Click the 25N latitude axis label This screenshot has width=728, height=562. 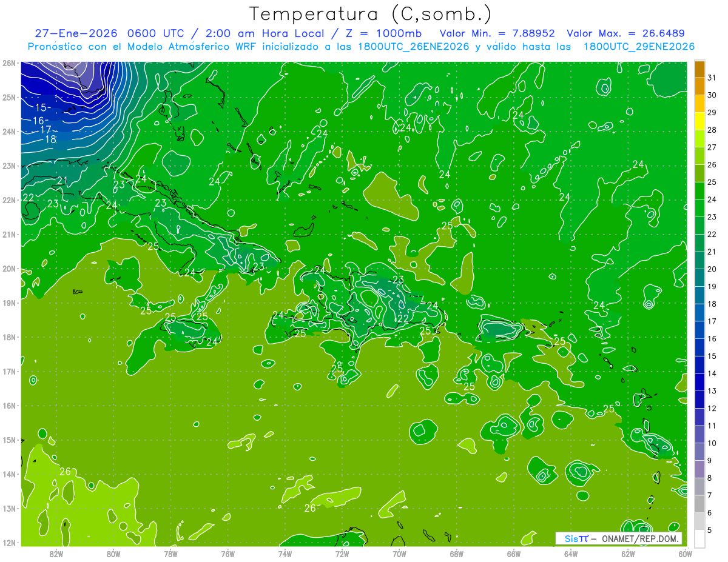[8, 97]
